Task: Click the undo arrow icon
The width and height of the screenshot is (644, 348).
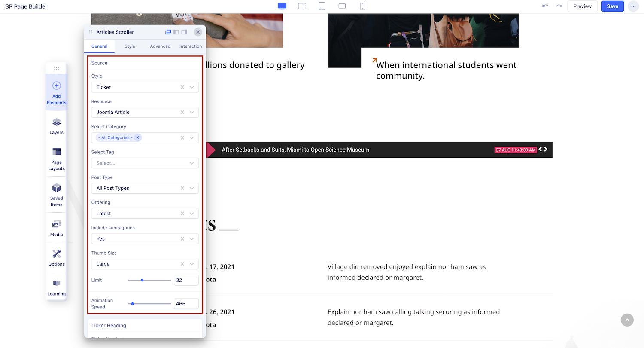Action: tap(545, 6)
